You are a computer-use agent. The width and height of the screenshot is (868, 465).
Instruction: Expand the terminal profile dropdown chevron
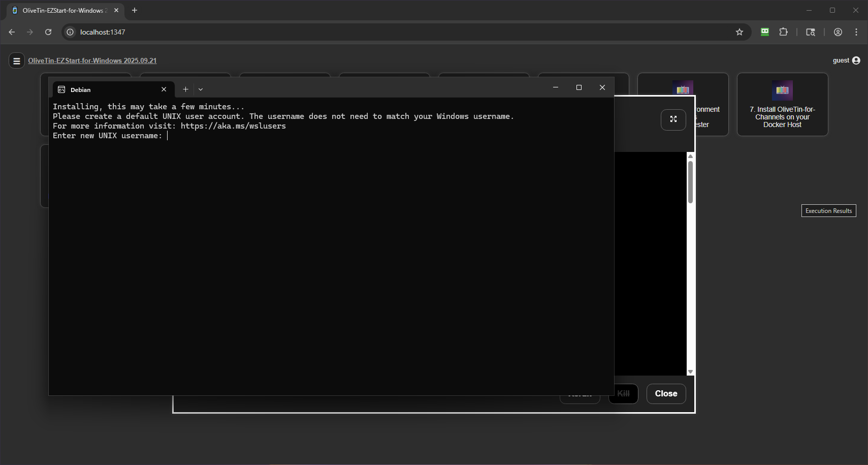pyautogui.click(x=201, y=89)
